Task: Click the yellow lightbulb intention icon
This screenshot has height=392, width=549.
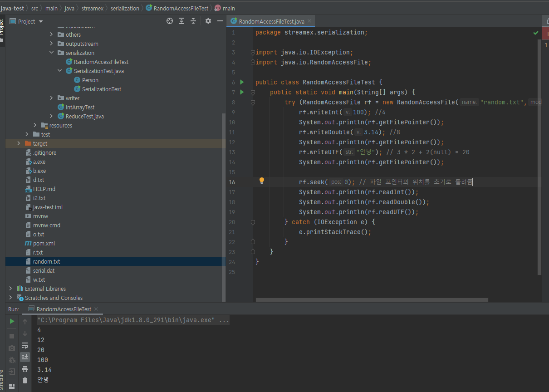Action: 261,181
